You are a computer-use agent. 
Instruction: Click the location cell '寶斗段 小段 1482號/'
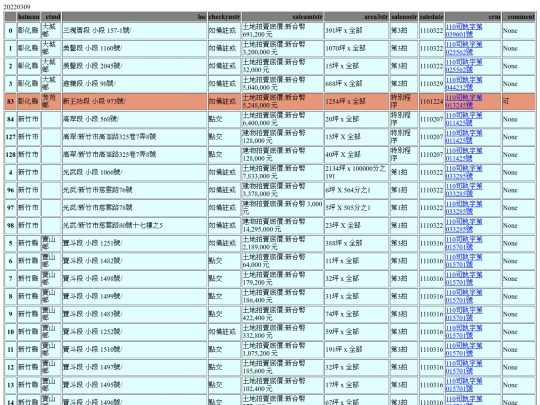click(135, 261)
